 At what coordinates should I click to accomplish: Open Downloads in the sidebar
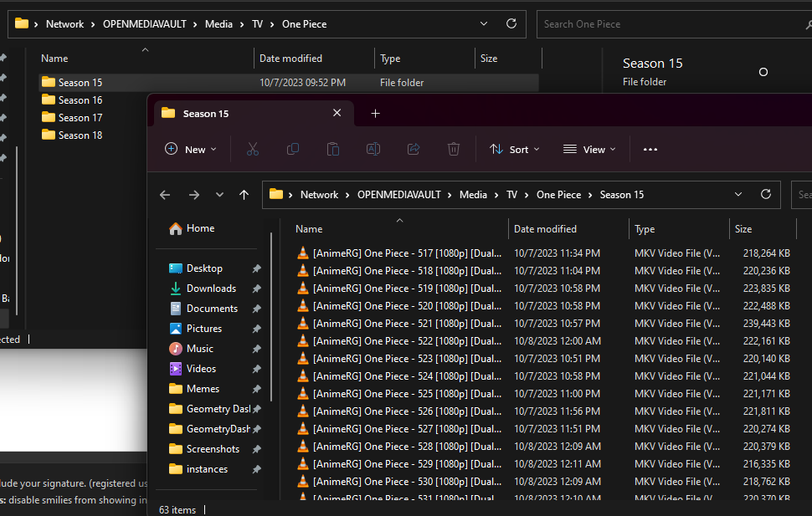tap(211, 289)
